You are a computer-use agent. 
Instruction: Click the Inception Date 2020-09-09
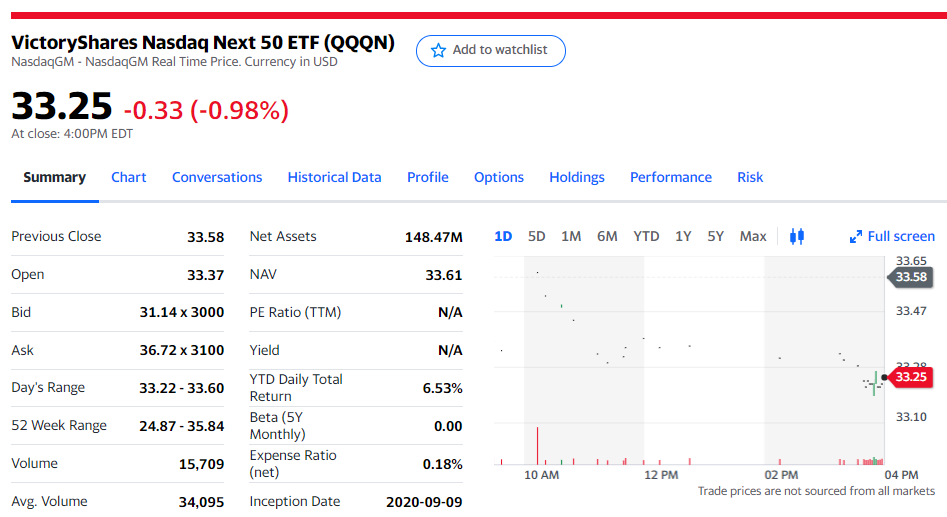(x=424, y=502)
